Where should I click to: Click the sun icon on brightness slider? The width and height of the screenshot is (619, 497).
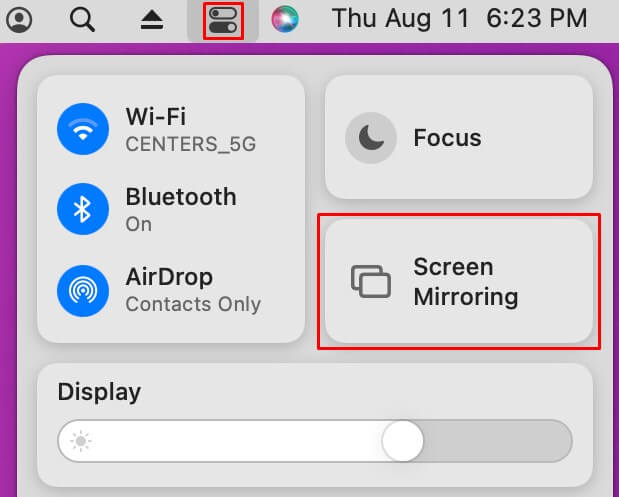tap(81, 441)
